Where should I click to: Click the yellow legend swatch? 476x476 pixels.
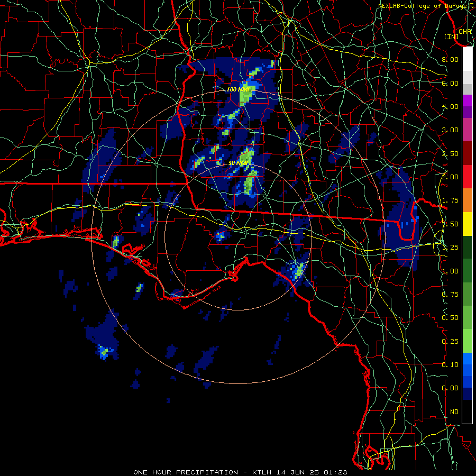467,224
